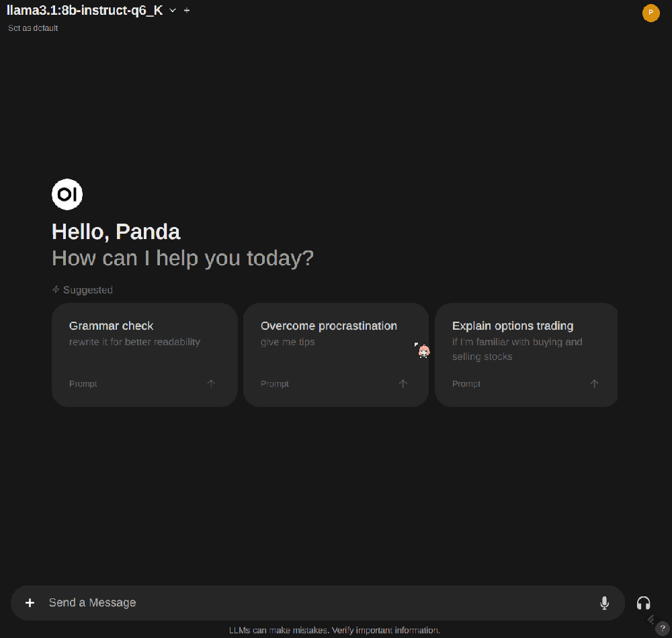Open the user profile avatar menu
The height and width of the screenshot is (638, 672).
point(650,13)
